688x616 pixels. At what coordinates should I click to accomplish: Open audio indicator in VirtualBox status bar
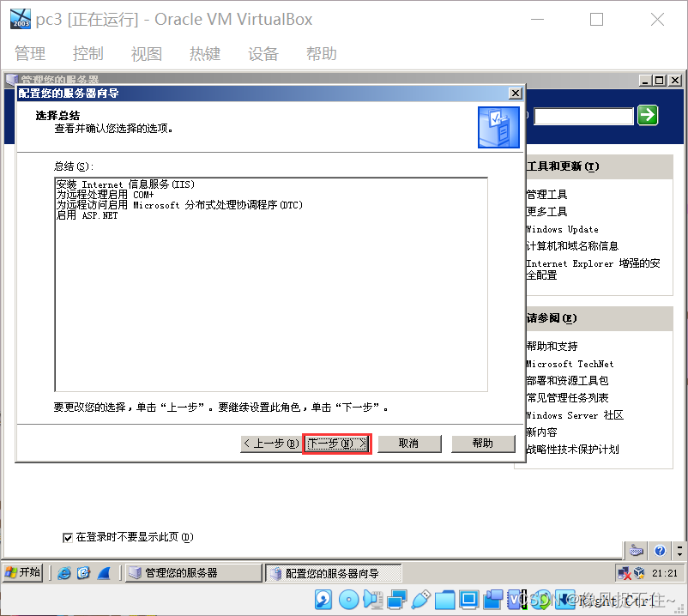coord(373,600)
